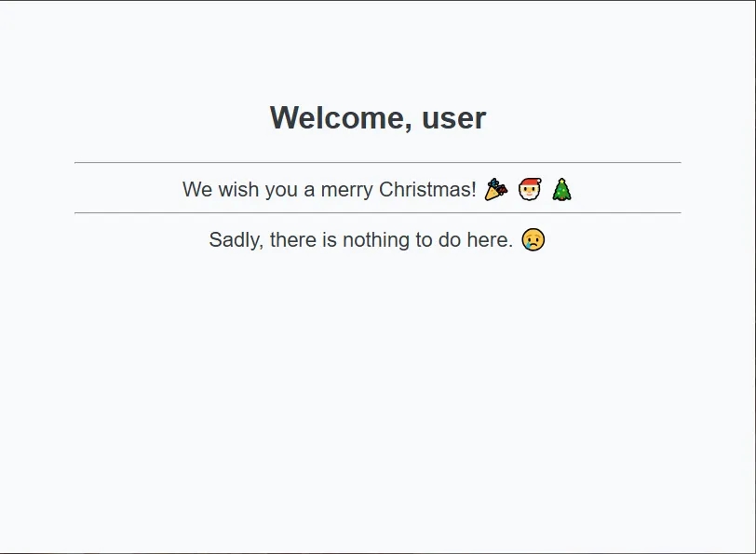This screenshot has width=756, height=554.
Task: Click the horizontal divider below the heading
Action: [377, 163]
